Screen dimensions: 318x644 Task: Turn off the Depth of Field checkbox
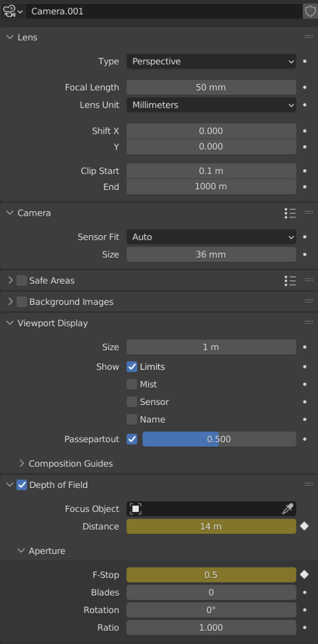click(22, 485)
